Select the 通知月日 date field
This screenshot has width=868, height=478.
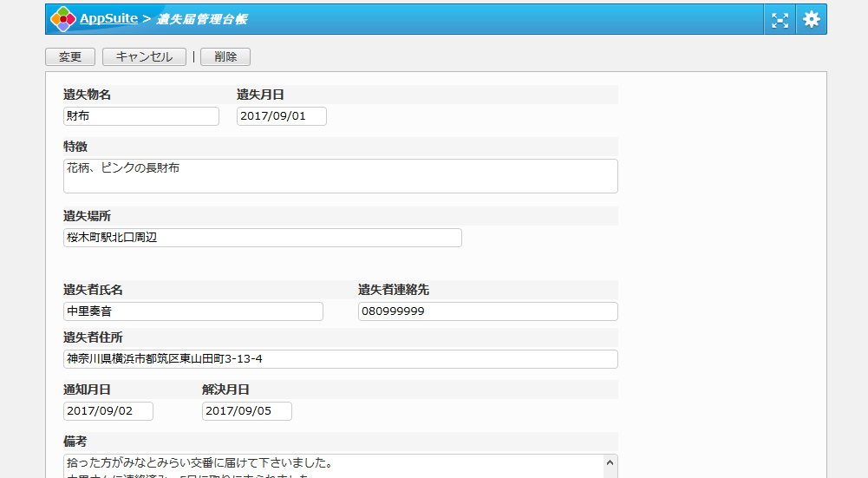[x=108, y=411]
